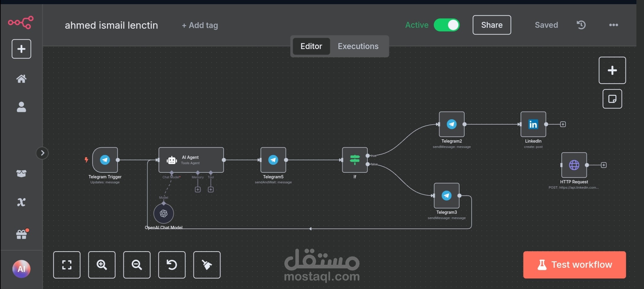Click the sidebar add new plus button
Image resolution: width=644 pixels, height=289 pixels.
(x=21, y=49)
